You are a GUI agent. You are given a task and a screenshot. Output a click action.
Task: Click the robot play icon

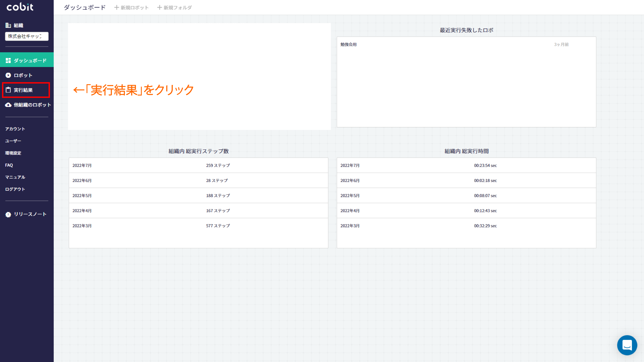pos(8,75)
